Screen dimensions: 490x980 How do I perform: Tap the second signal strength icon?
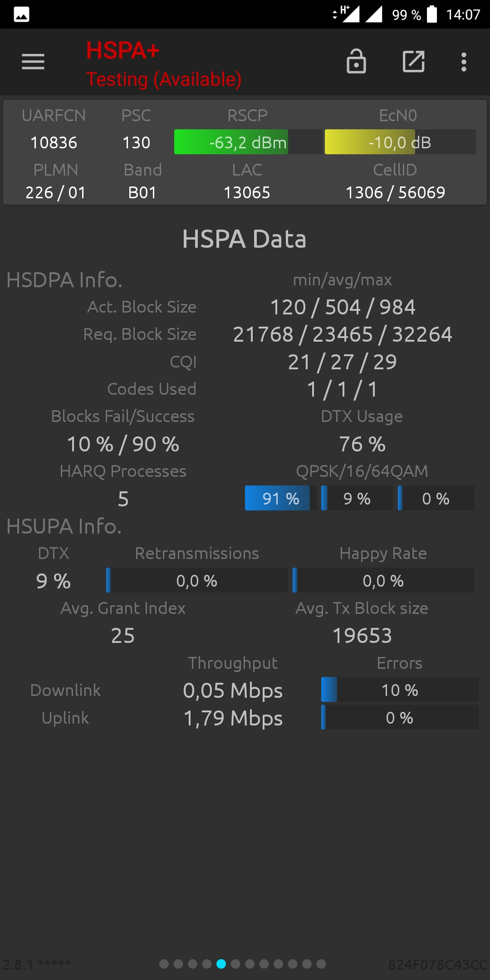pos(374,14)
